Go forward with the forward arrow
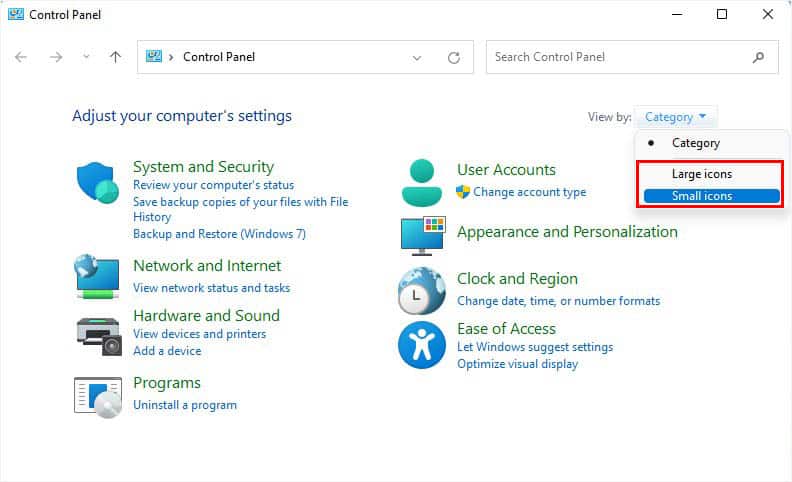792x482 pixels. click(56, 57)
